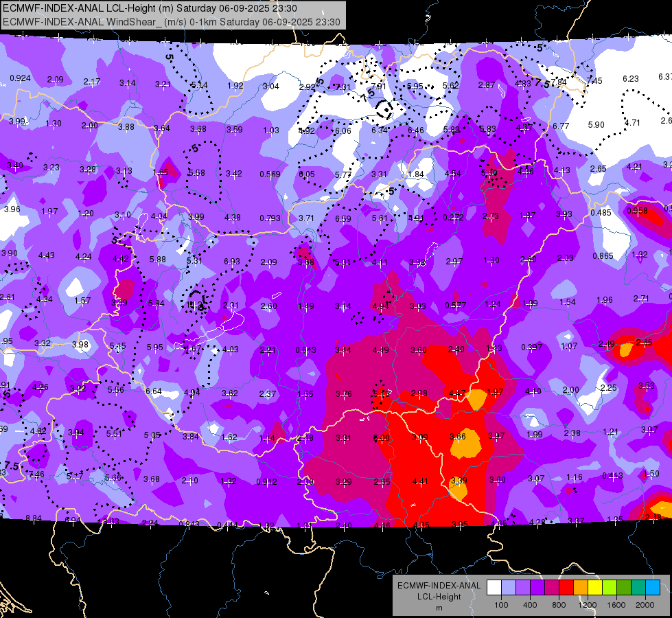Viewport: 672px width, 618px height.
Task: Click the 0.865 wind shear value
Action: pos(603,256)
